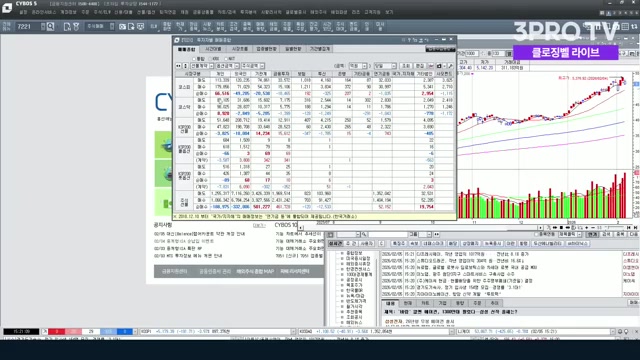Click the 두산에너빌리티 news keyword button
The width and height of the screenshot is (640, 360).
(x=548, y=243)
